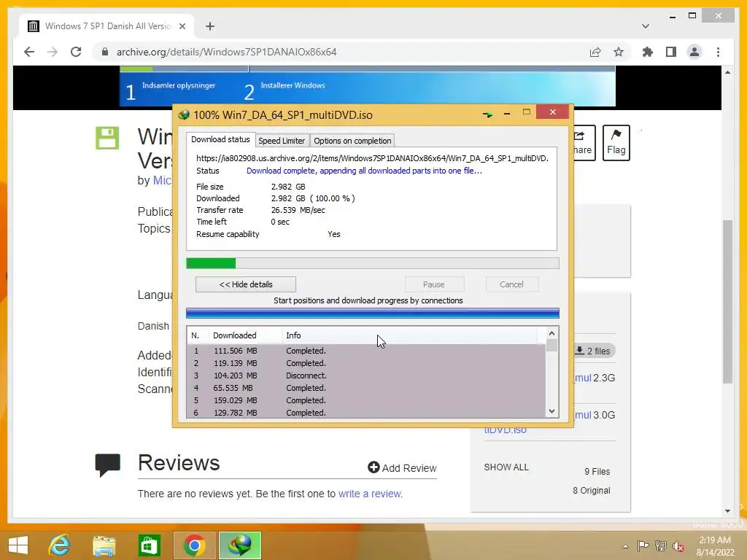The image size is (747, 560).
Task: Open Windows Store from taskbar
Action: 149,545
